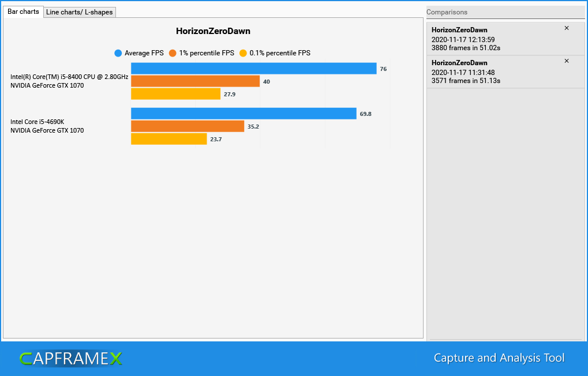Click the 69.8 value label

(x=366, y=114)
